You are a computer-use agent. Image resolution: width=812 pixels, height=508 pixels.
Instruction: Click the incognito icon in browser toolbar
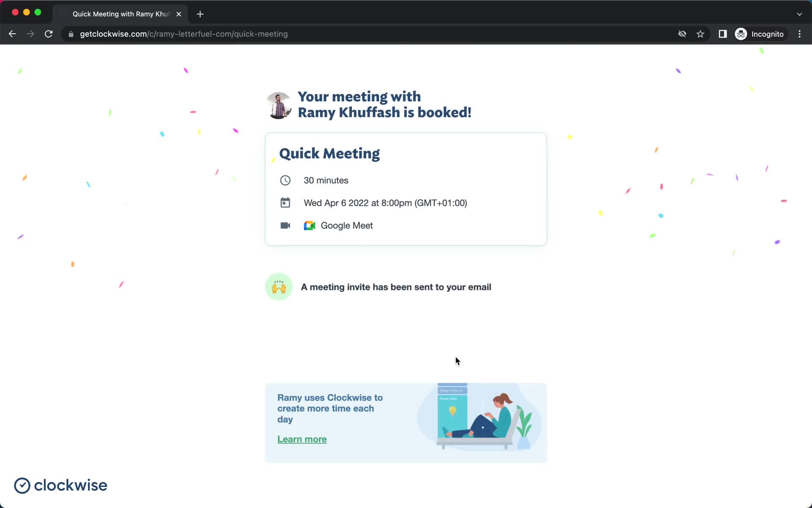point(741,34)
